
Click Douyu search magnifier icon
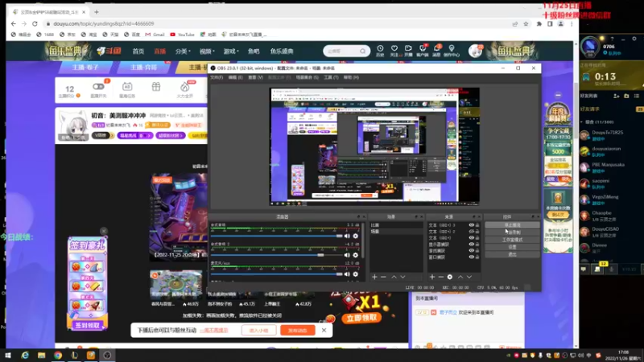coord(363,51)
